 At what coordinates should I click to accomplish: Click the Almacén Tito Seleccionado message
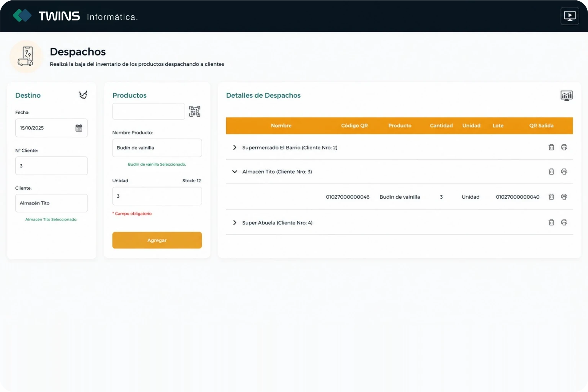pyautogui.click(x=51, y=219)
